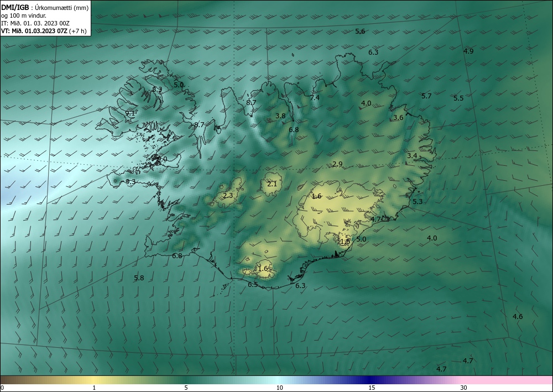
Task: Click the 4.9 value in the northeast sea
Action: point(468,51)
